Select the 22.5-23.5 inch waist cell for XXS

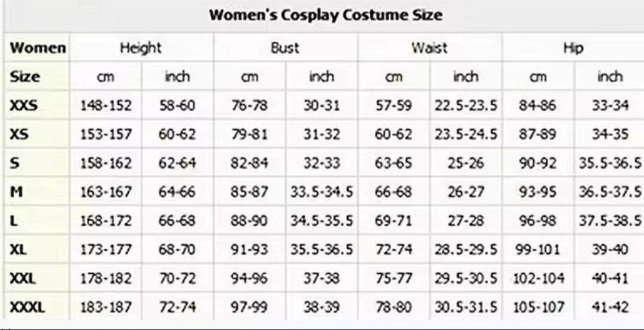pos(466,105)
